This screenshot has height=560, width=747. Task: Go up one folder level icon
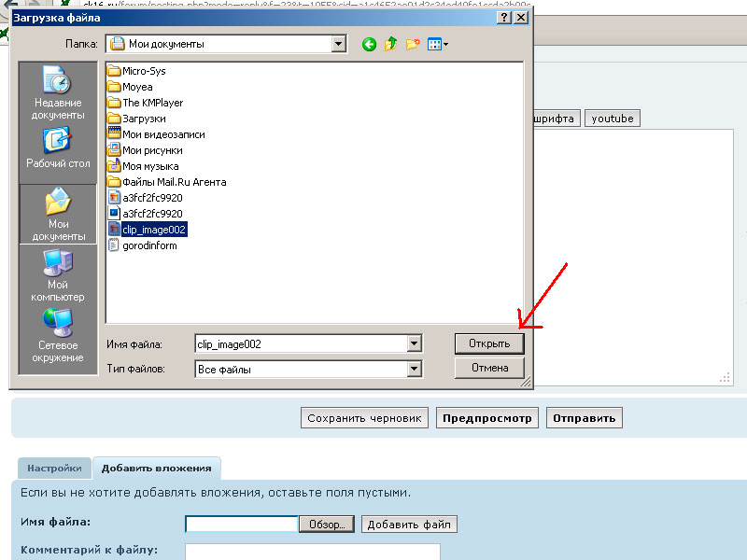[x=391, y=44]
